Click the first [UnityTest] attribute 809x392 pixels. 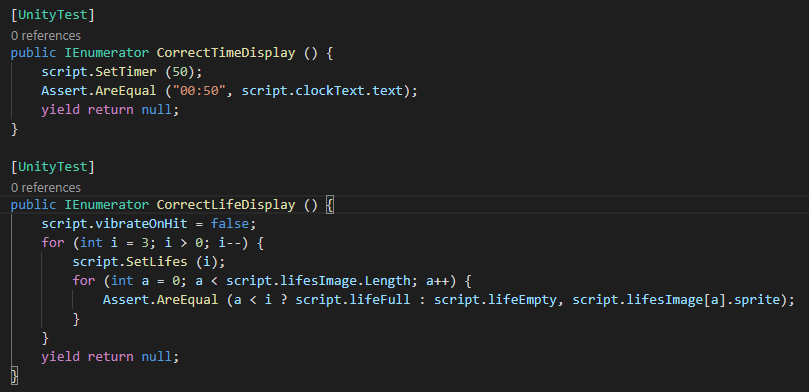point(53,15)
